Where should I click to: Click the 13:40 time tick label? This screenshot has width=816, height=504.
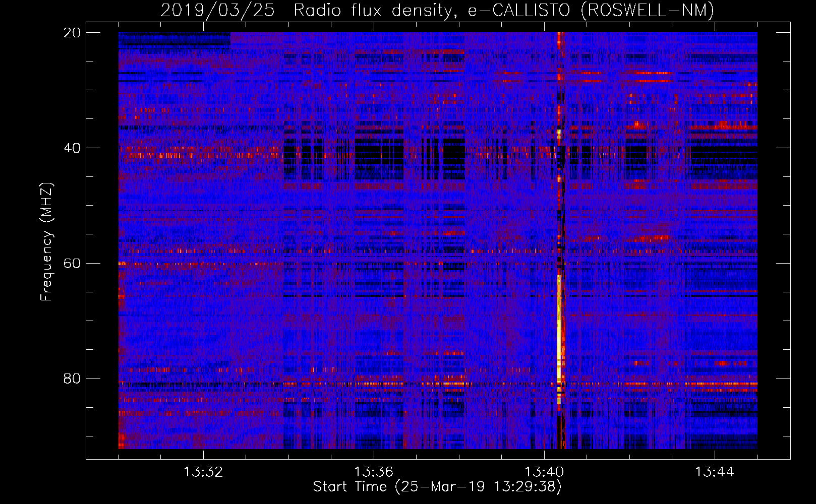pyautogui.click(x=544, y=472)
